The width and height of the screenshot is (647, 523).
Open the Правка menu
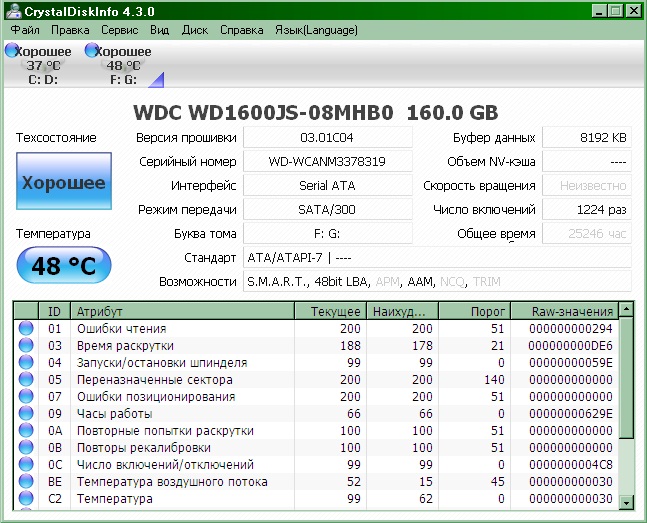tap(70, 30)
